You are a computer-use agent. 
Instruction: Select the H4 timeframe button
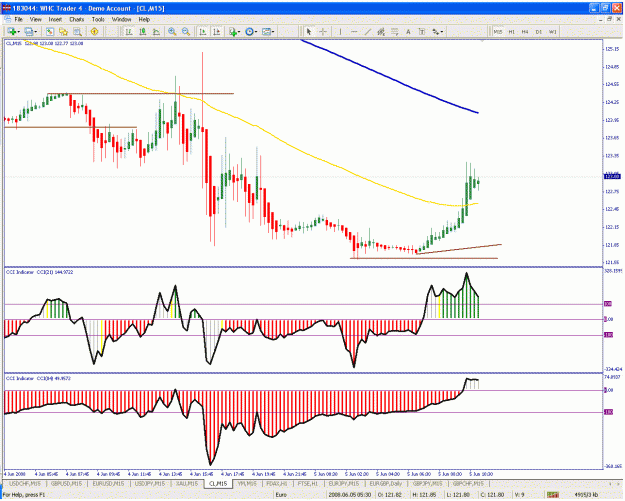click(x=525, y=31)
